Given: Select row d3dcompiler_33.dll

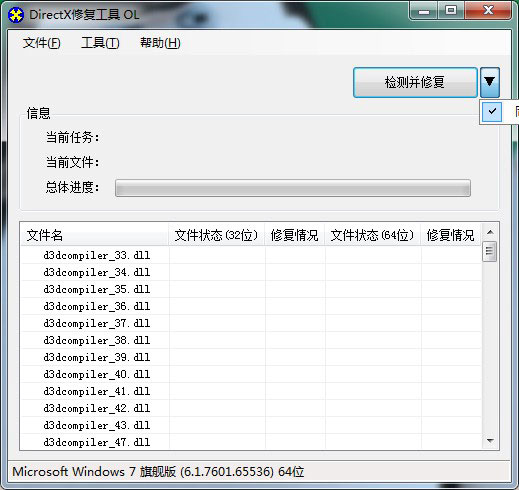Looking at the screenshot, I should click(x=251, y=255).
